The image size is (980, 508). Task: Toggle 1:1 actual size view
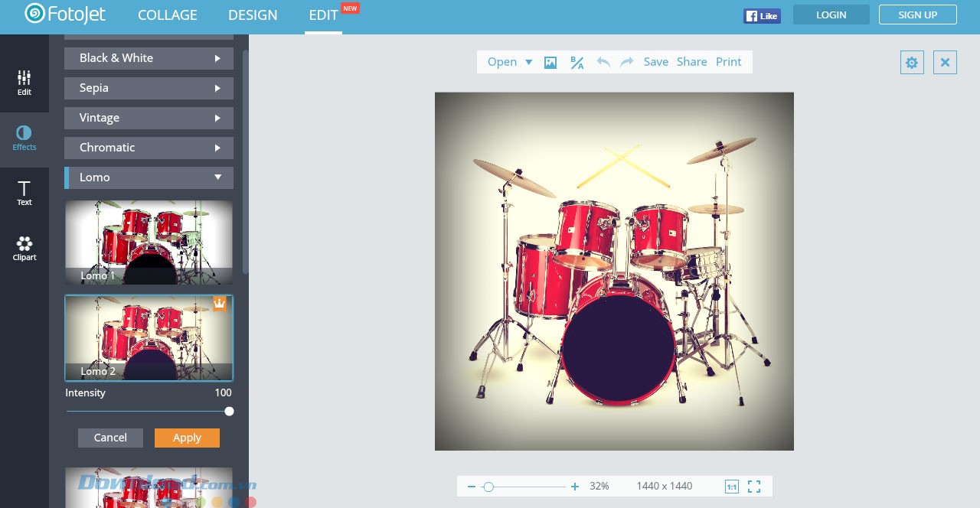tap(731, 487)
